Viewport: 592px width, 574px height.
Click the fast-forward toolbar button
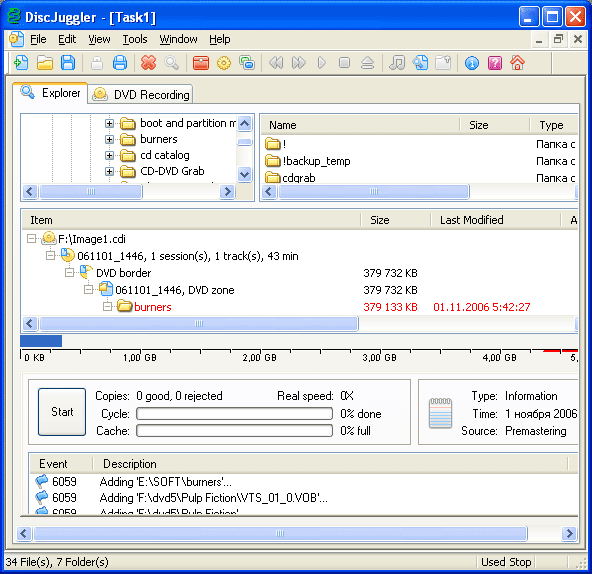coord(299,63)
